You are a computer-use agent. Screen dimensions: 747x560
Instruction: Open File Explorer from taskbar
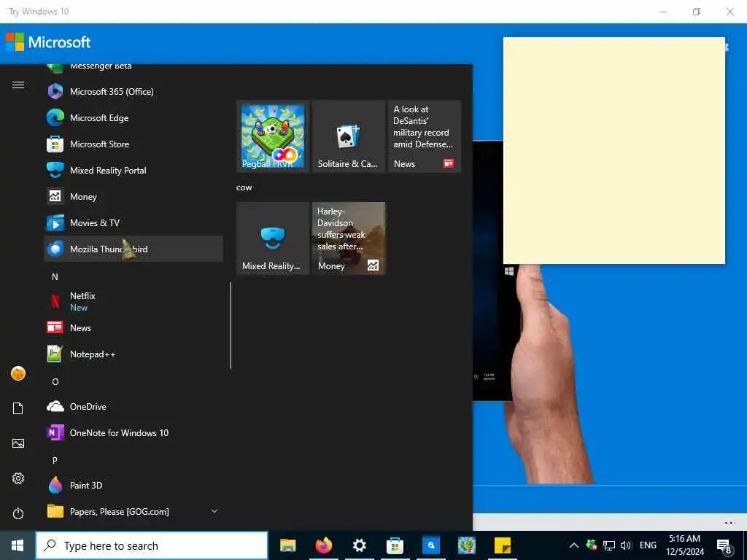(x=287, y=545)
